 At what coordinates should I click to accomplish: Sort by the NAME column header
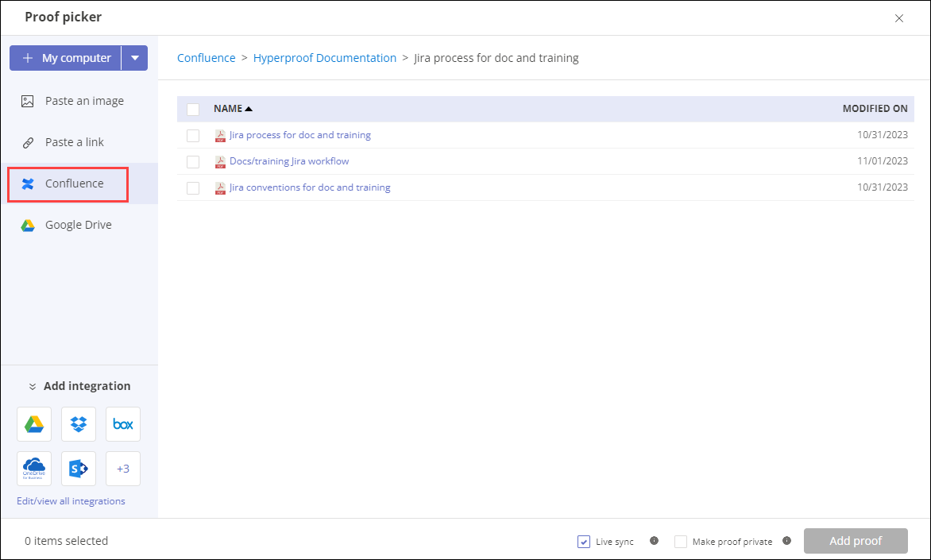[233, 109]
